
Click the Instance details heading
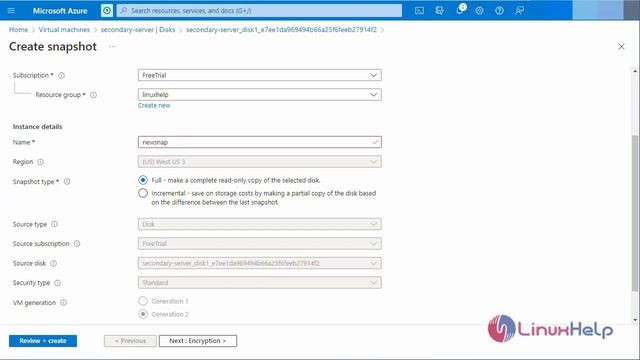(x=38, y=127)
